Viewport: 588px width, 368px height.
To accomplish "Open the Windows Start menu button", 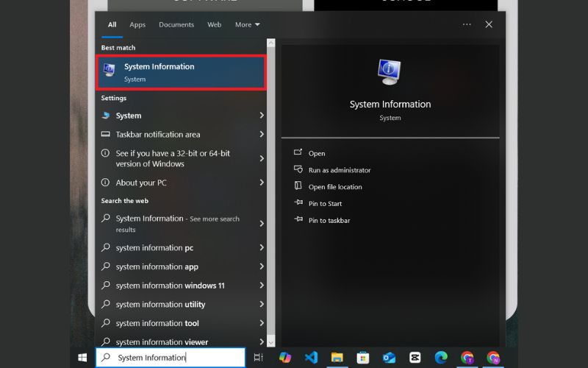I will (82, 358).
